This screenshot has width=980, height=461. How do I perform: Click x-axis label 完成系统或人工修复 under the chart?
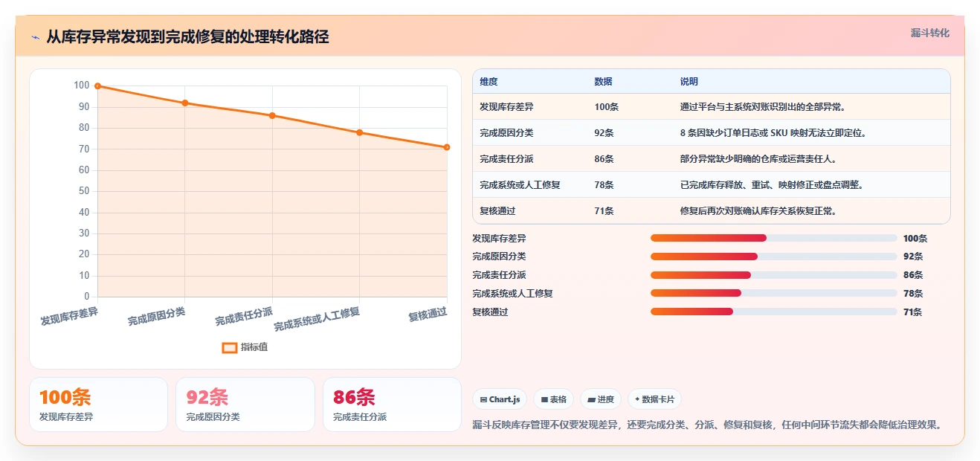point(317,320)
